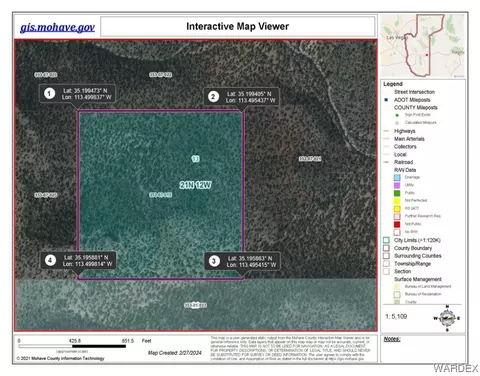
Task: Click the 851.5 scale bar label
Action: click(x=128, y=341)
